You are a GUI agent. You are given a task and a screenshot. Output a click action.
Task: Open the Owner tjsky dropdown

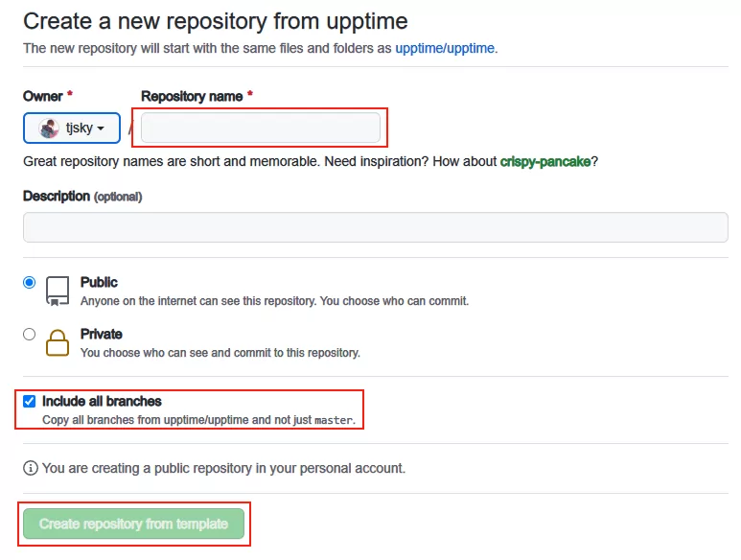pyautogui.click(x=72, y=128)
